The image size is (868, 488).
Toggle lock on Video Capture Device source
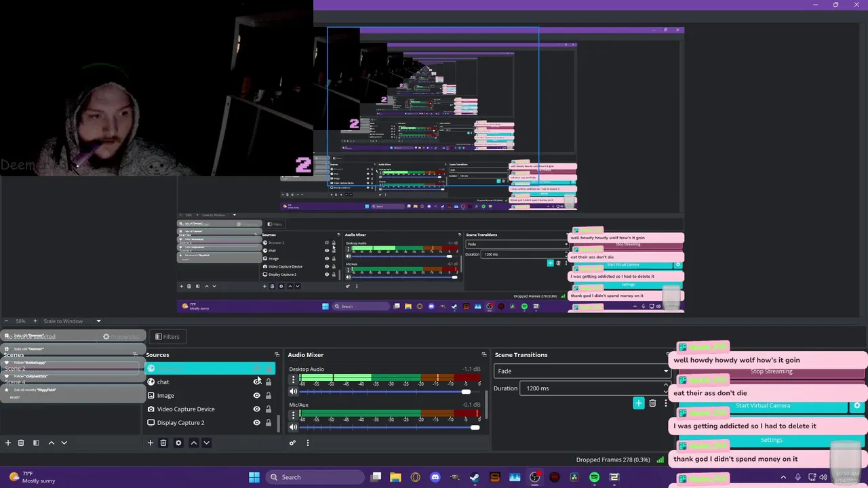coord(269,409)
